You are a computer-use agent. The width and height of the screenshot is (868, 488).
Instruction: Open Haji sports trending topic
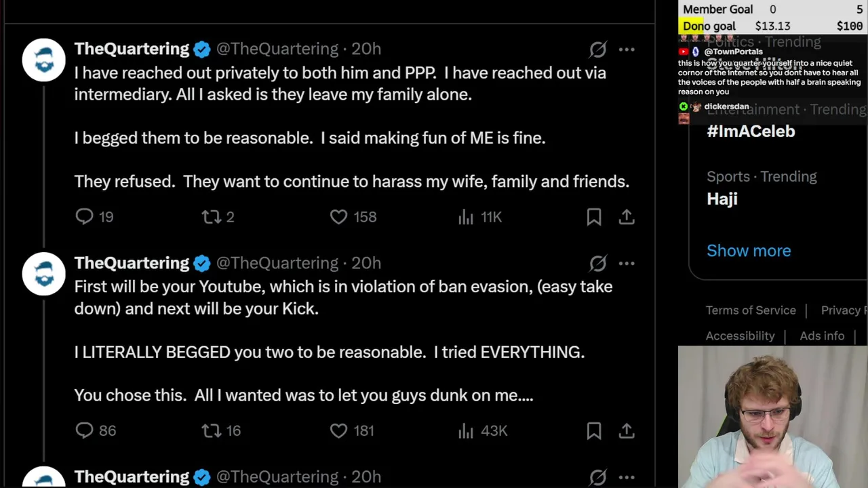point(722,199)
